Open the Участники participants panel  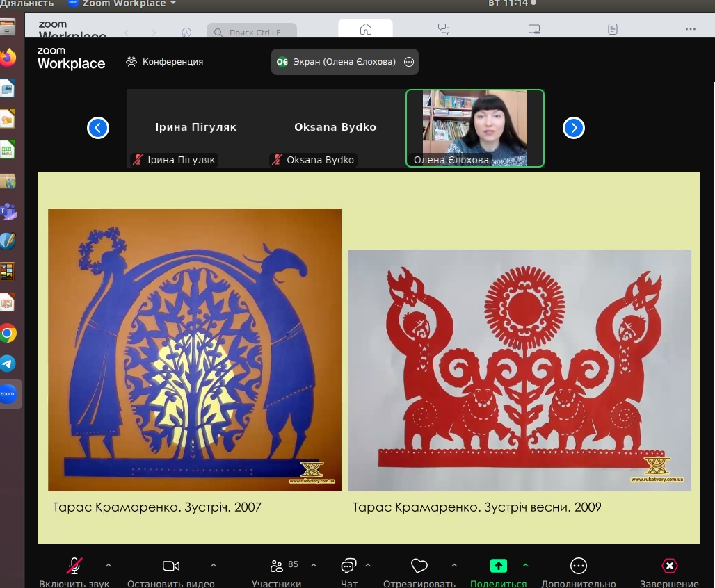276,571
